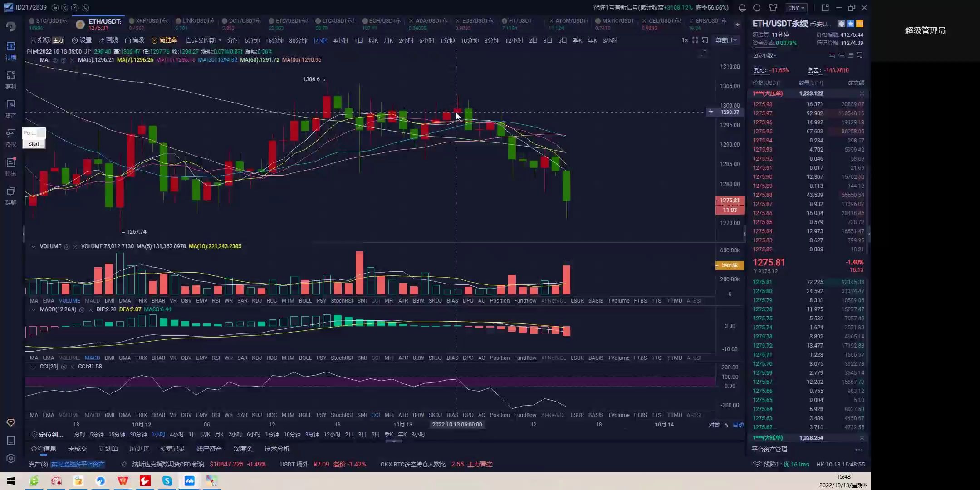Open the 2位小数 decimal precision dropdown
This screenshot has height=490, width=980.
[765, 55]
